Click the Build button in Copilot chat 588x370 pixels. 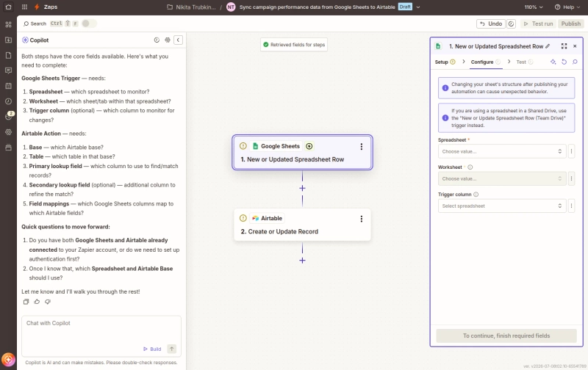(x=152, y=349)
